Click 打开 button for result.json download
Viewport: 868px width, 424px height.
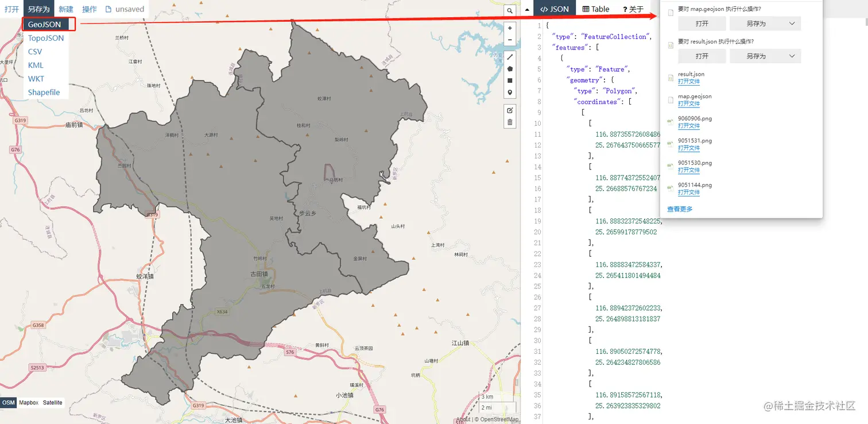pos(702,56)
